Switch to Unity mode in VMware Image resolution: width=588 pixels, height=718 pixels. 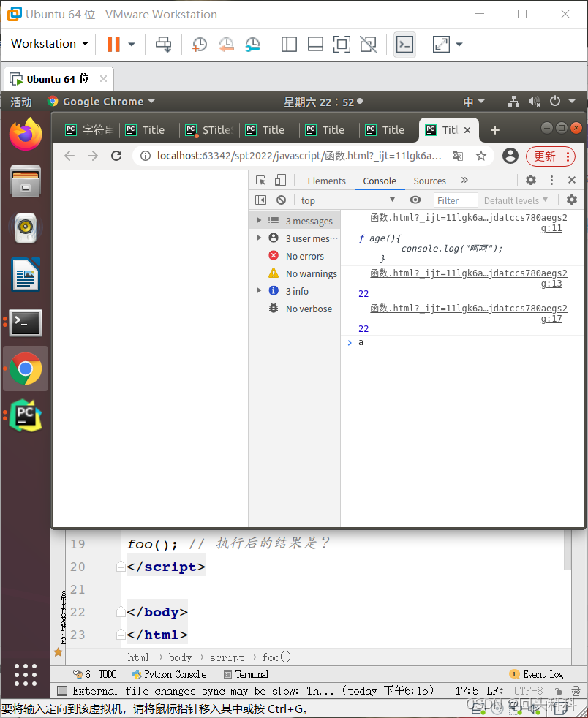[x=368, y=45]
